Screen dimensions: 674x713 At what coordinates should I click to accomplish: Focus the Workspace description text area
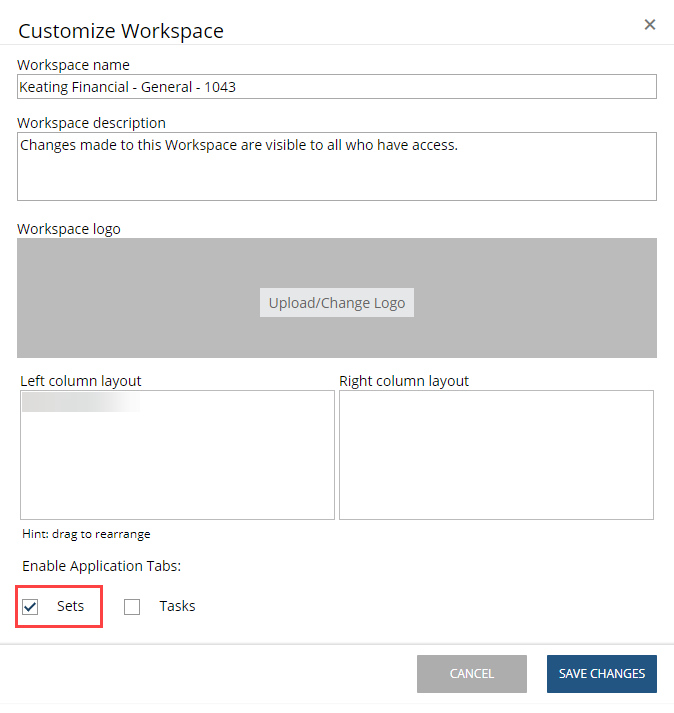click(336, 166)
